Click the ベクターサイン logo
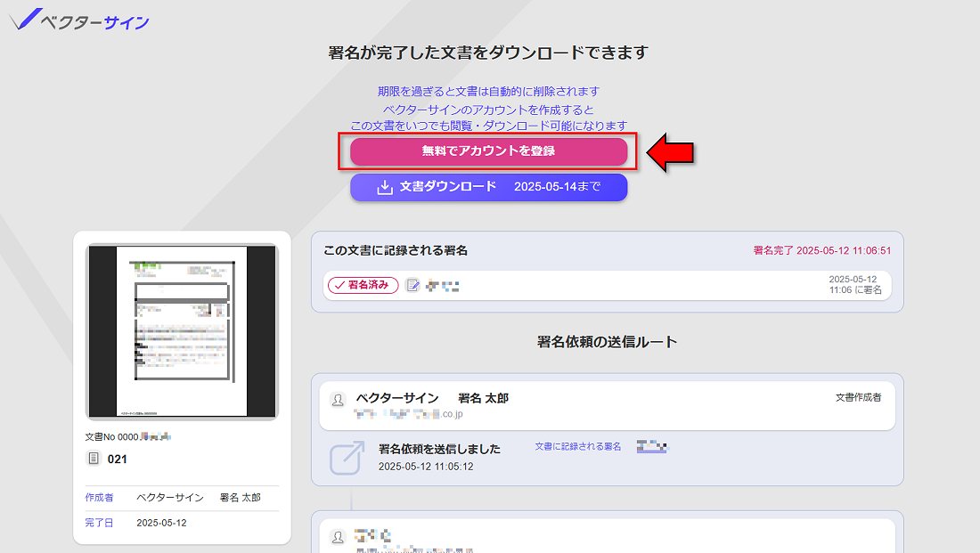The height and width of the screenshot is (553, 980). coord(79,20)
